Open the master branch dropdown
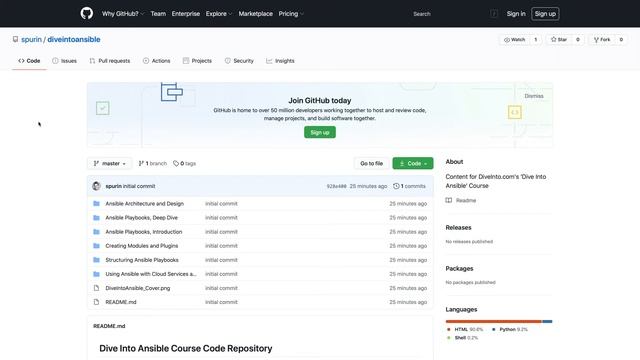Screen dimensions: 640x360 109,163
